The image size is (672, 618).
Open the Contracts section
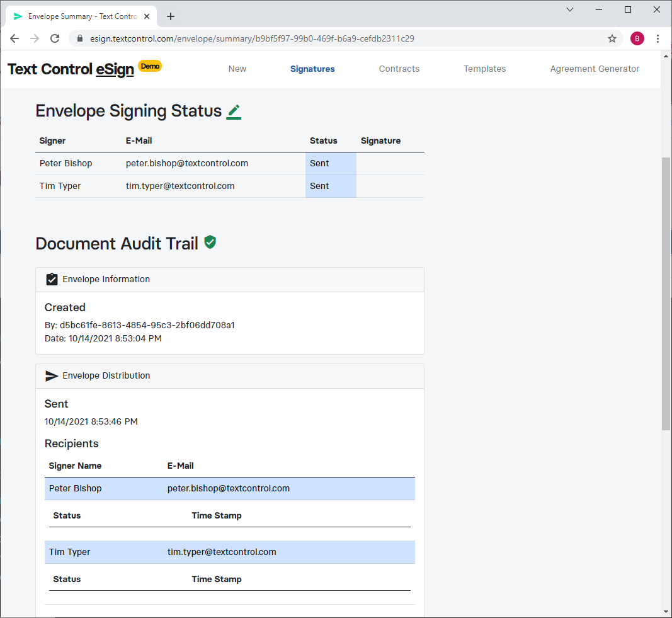(x=399, y=69)
